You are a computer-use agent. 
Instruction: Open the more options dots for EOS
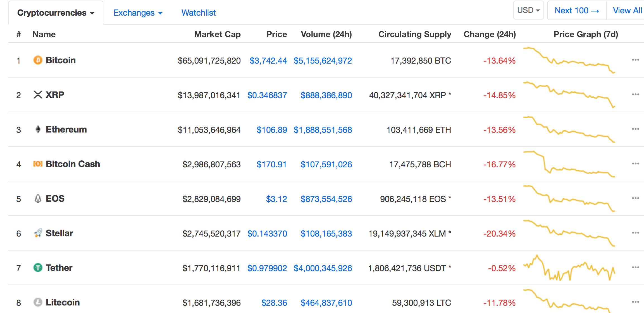(x=635, y=198)
